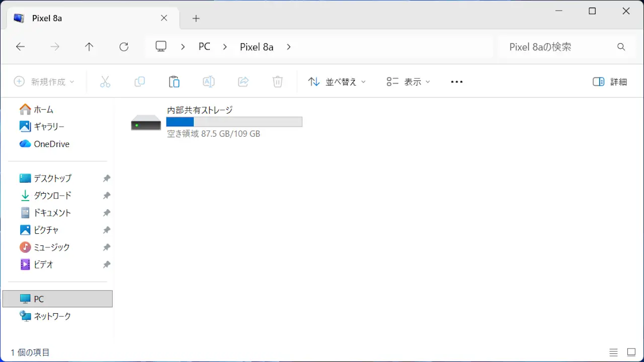
Task: Click the Rename icon in toolbar
Action: (208, 82)
